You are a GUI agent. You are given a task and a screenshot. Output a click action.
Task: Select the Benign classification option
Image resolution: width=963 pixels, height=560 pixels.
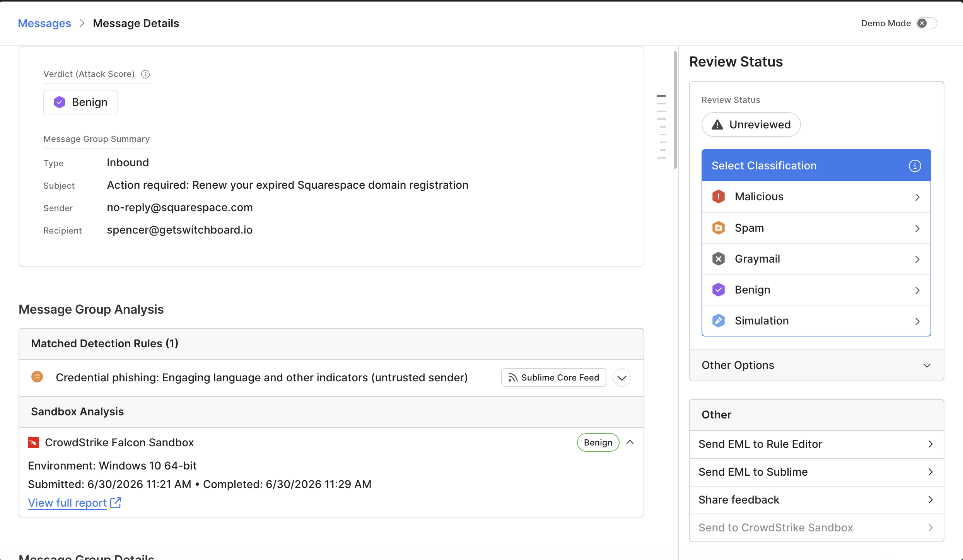point(816,290)
